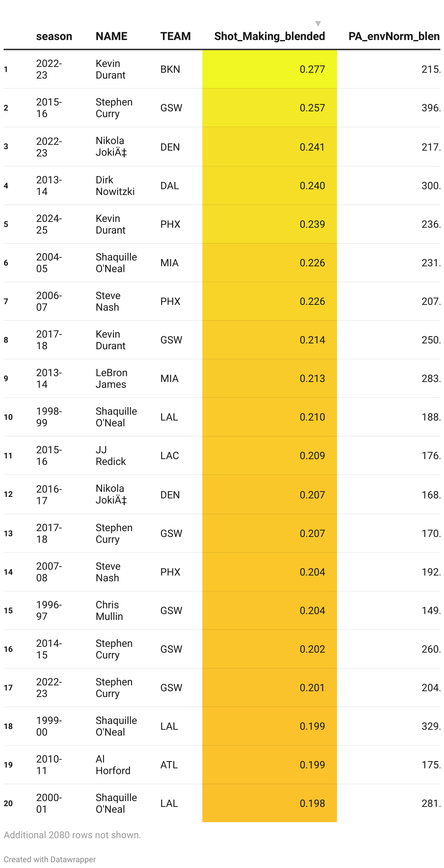Select Chris Mullin 1996-97 season cell
The image size is (444, 868).
[49, 610]
